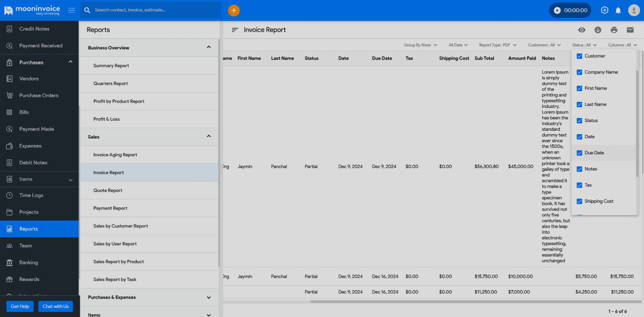Expand the Purchases & Expenses section
The height and width of the screenshot is (317, 644).
[149, 297]
